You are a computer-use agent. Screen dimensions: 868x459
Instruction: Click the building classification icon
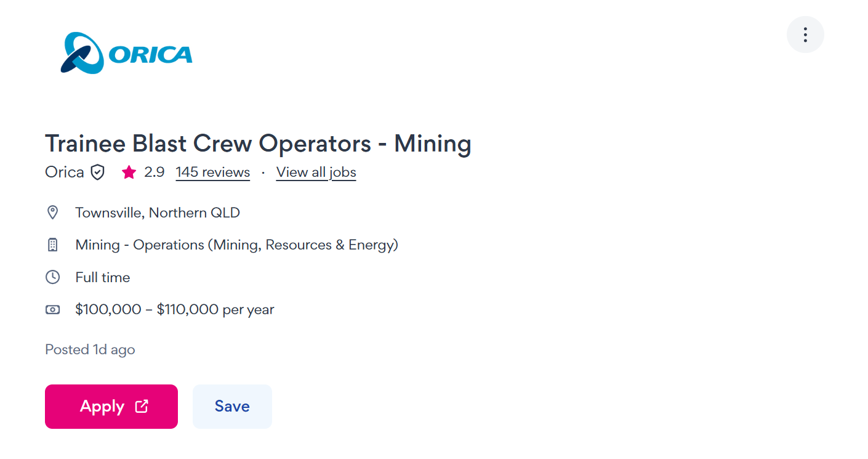tap(53, 245)
